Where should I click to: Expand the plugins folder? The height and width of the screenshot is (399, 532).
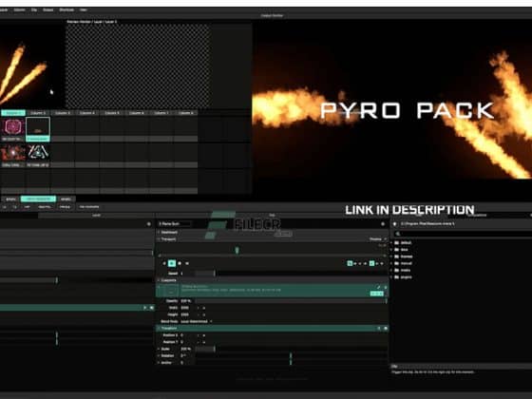tap(392, 277)
